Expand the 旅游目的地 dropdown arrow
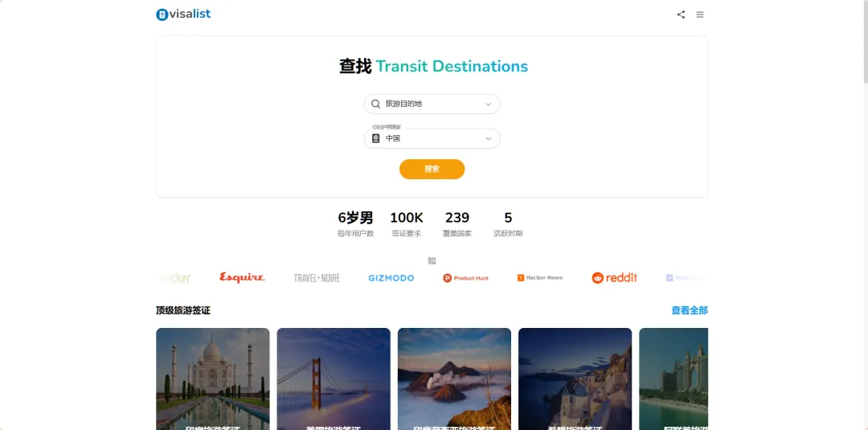Screen dimensions: 868x430 tap(489, 104)
